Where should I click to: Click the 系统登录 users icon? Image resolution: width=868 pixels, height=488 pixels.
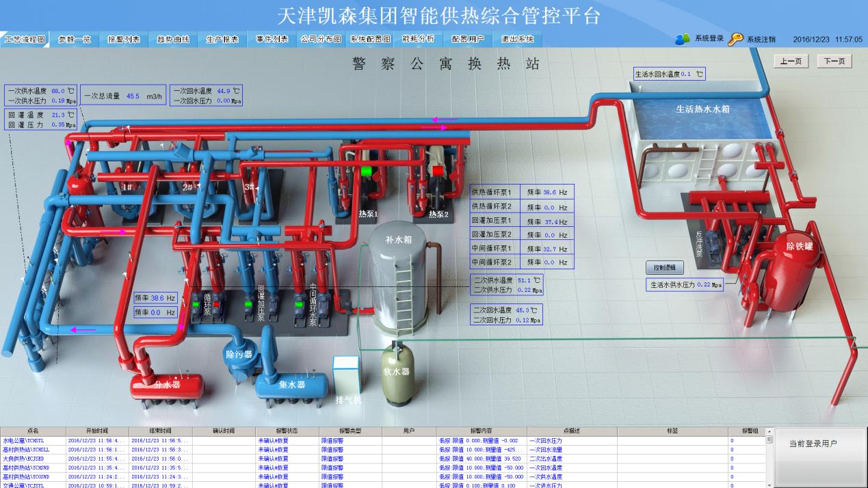682,39
